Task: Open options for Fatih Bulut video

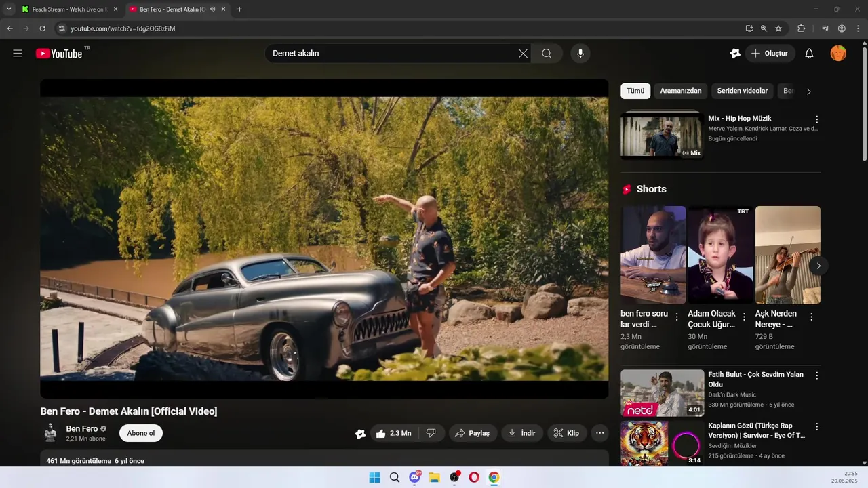Action: [x=816, y=375]
